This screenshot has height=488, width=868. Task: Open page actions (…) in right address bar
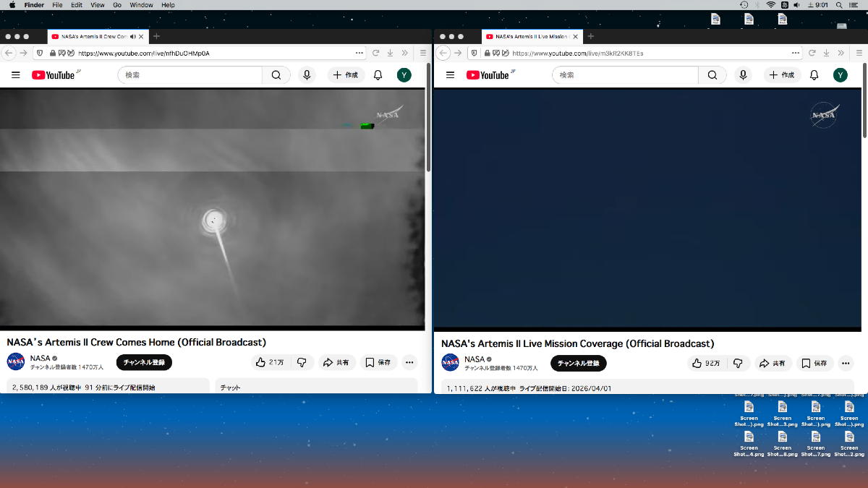tap(796, 53)
